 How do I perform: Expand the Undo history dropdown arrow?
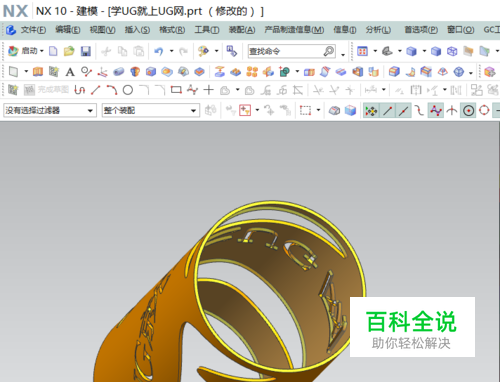coord(171,51)
